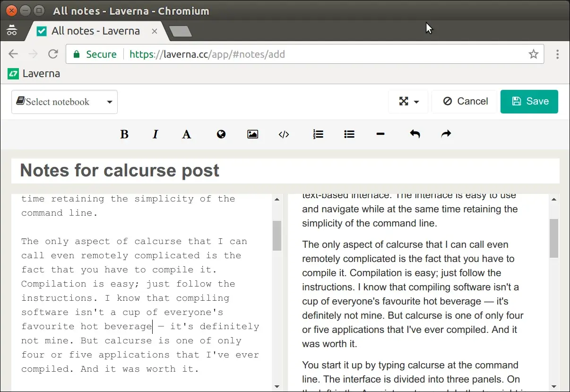Viewport: 570px width, 392px height.
Task: Open the Select notebook dropdown
Action: [64, 102]
